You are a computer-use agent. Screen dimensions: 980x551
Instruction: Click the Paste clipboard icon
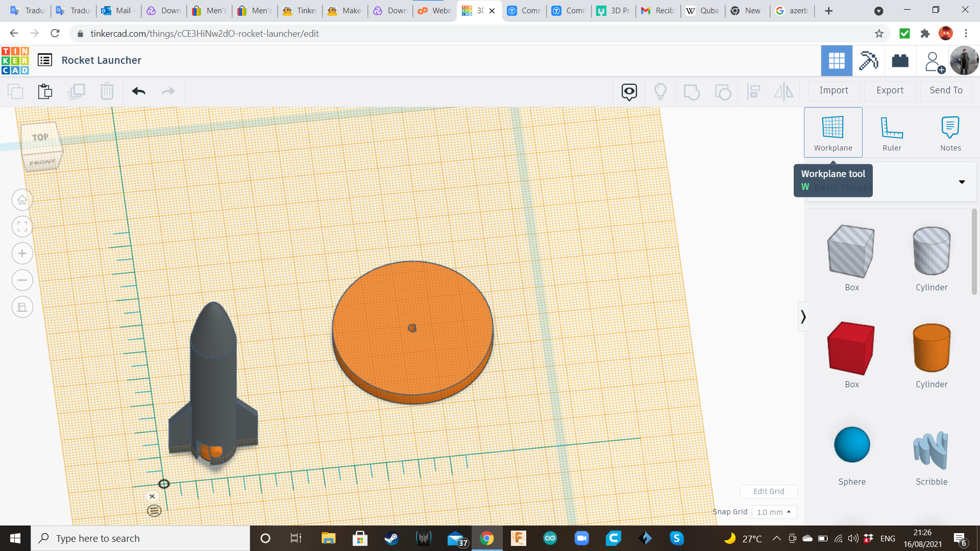45,91
